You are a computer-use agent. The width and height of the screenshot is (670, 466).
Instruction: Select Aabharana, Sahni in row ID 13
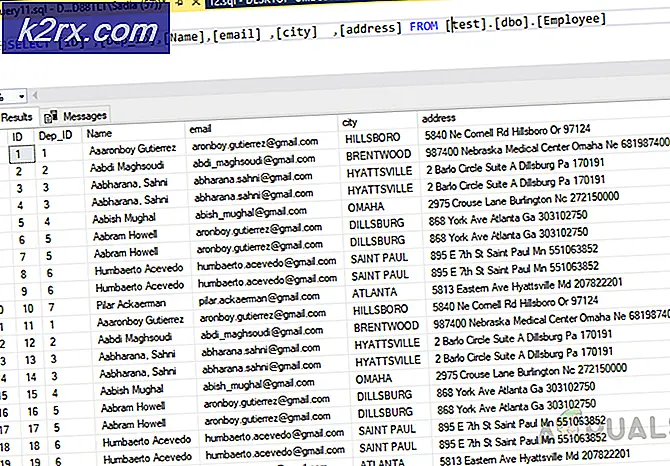(x=137, y=356)
